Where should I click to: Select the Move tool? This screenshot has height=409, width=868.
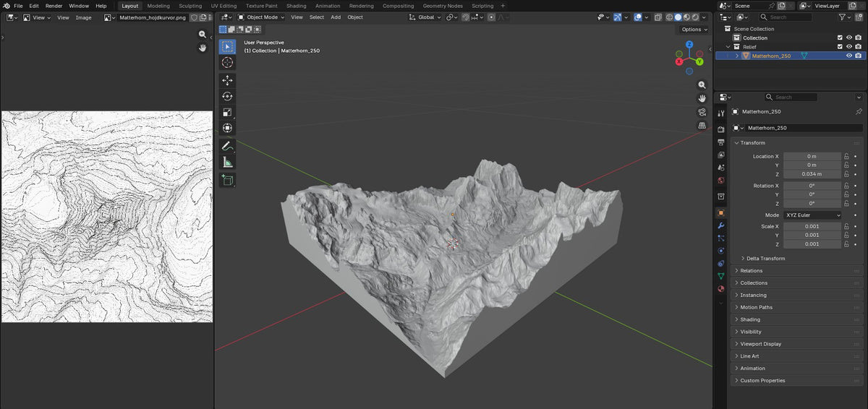click(228, 81)
